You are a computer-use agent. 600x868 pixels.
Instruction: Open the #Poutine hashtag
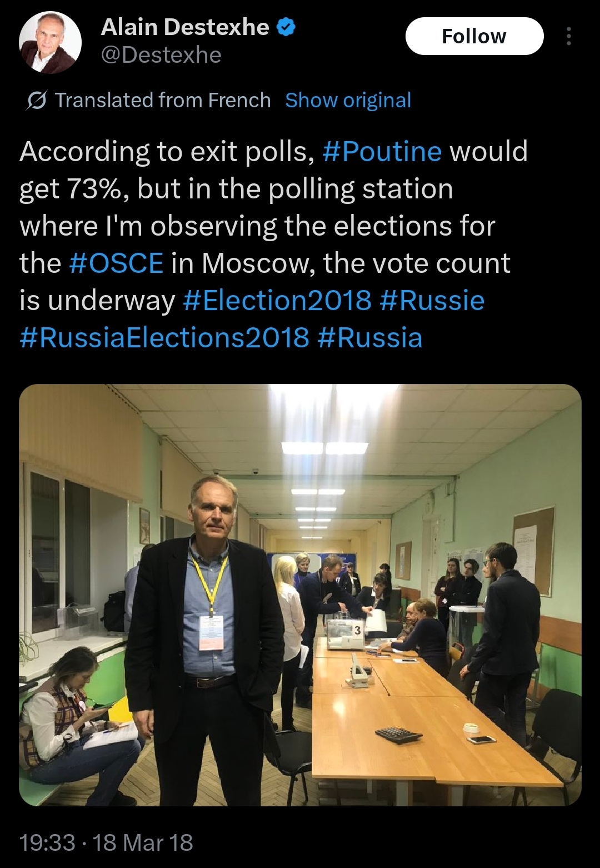[382, 151]
